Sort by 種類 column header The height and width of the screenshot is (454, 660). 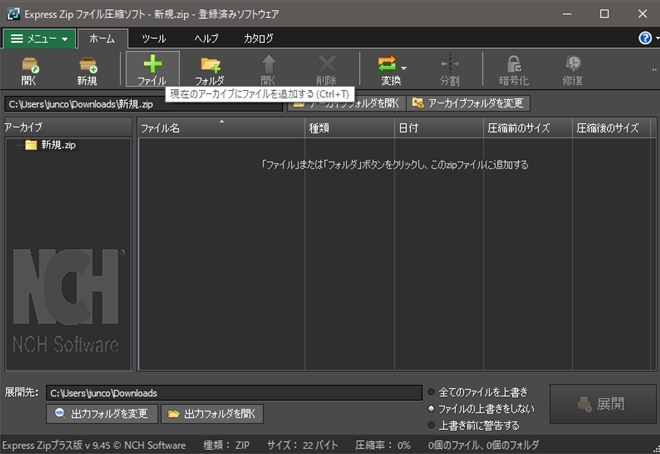[349, 128]
